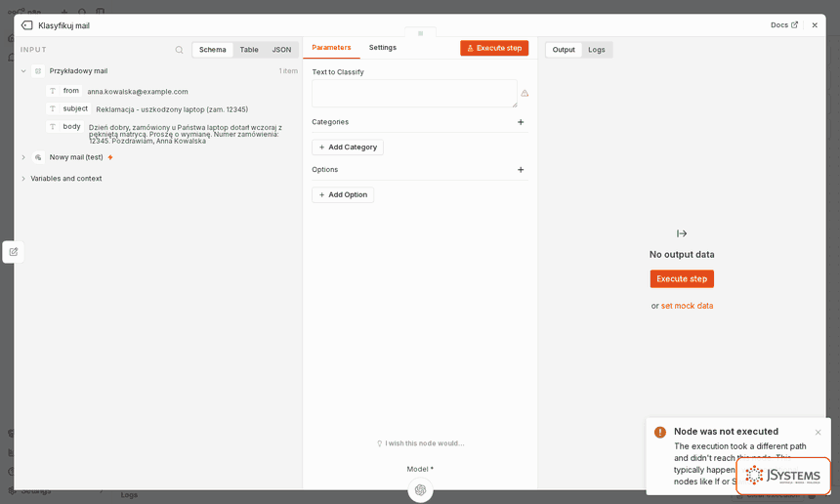Click 'I wish this node would...' link
Image resolution: width=840 pixels, height=504 pixels.
click(421, 443)
